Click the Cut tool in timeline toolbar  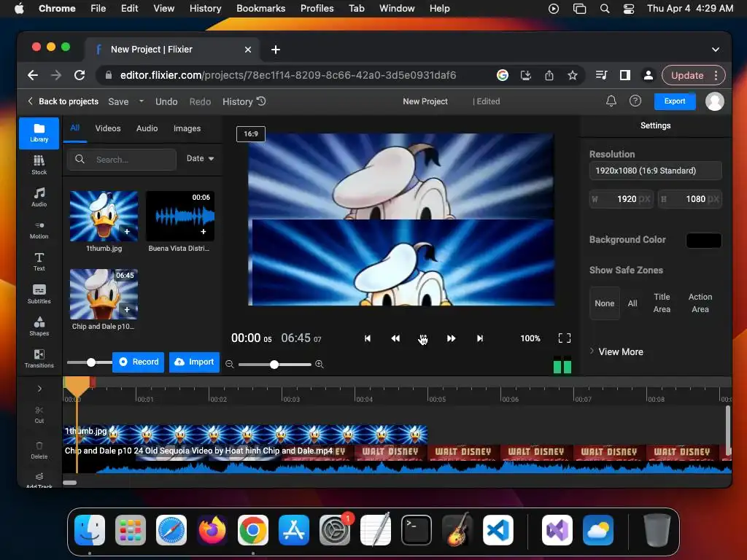tap(39, 414)
